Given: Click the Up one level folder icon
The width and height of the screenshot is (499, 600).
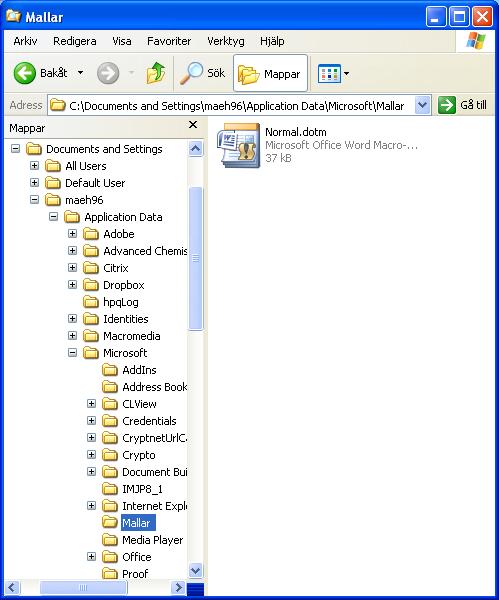Looking at the screenshot, I should [156, 73].
